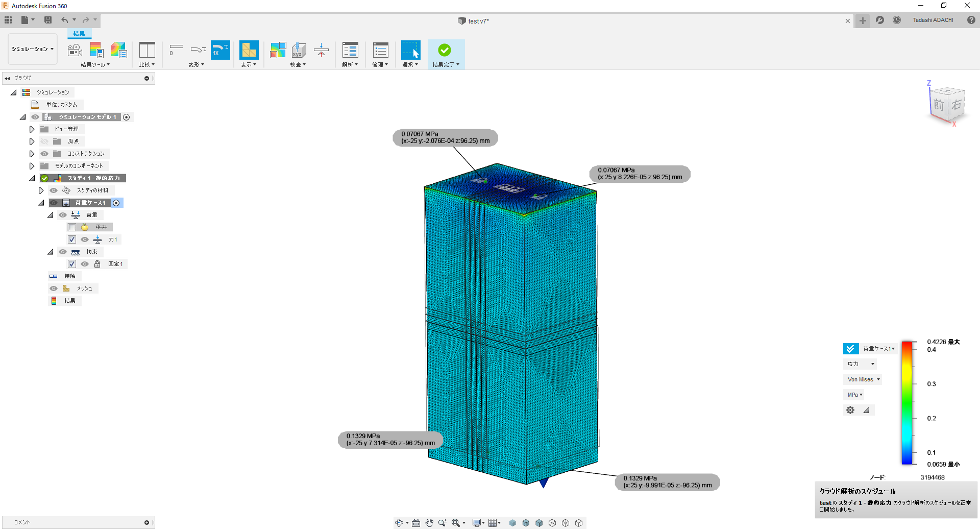Expand the Study Materials tree node
This screenshot has width=980, height=531.
(x=41, y=190)
